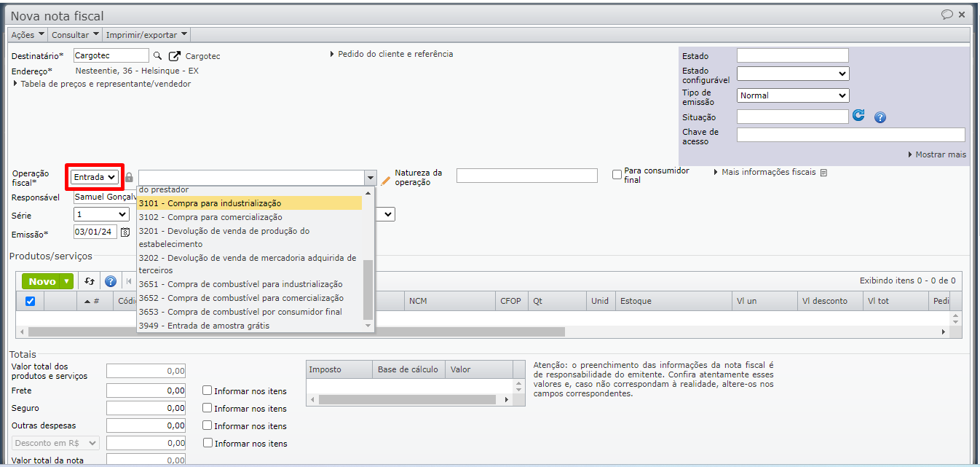Enable Informar nos itens for the Desconto row
Viewport: 980px width, 467px height.
point(208,443)
